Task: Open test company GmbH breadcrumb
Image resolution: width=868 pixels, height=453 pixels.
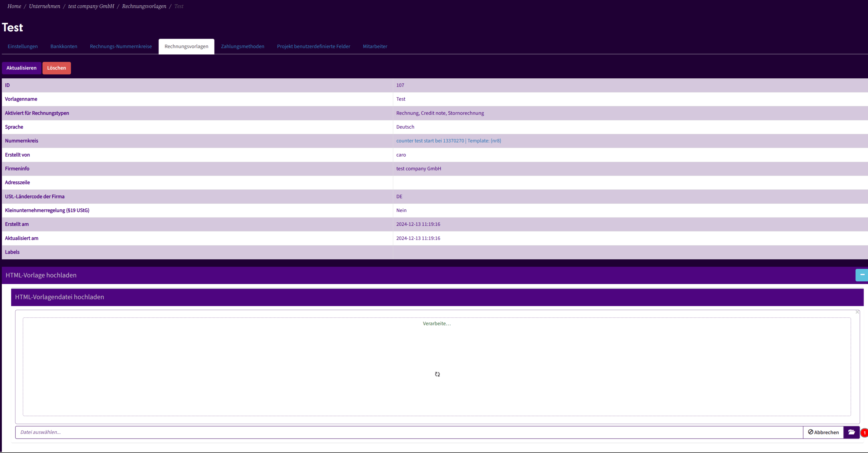Action: pyautogui.click(x=91, y=6)
